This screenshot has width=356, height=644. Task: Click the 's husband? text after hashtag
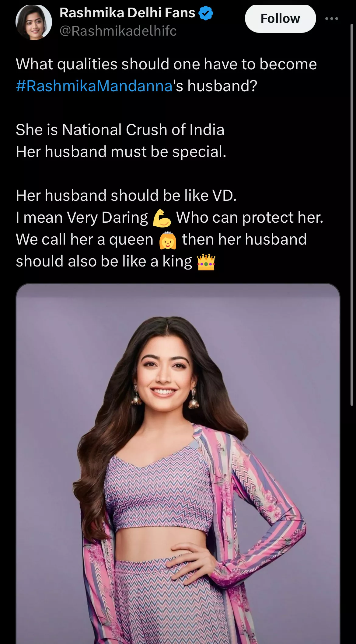click(215, 86)
